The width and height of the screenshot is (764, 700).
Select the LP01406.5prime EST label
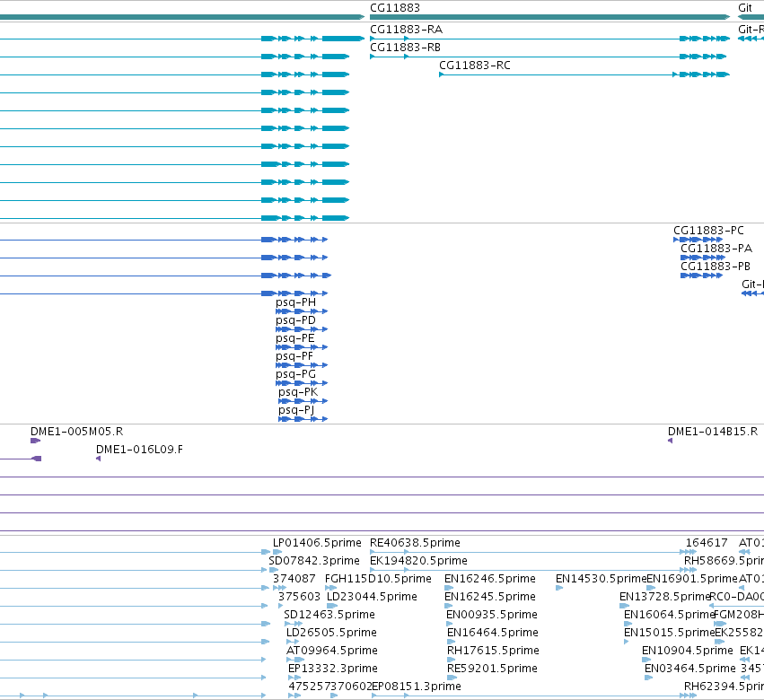pyautogui.click(x=317, y=543)
